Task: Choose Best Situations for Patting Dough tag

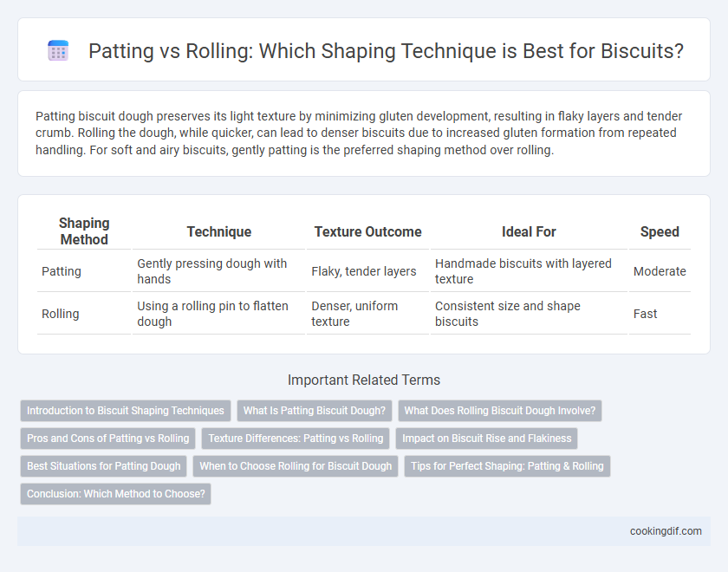Action: point(103,466)
